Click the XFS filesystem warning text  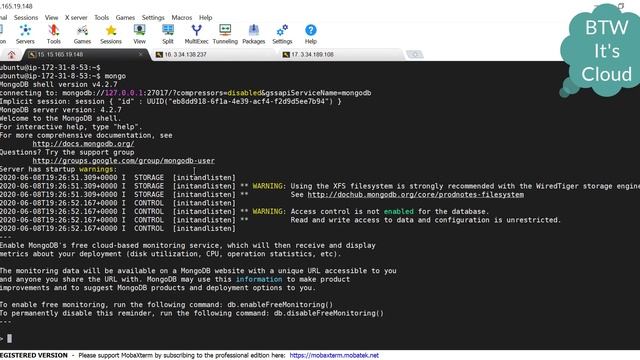click(465, 186)
